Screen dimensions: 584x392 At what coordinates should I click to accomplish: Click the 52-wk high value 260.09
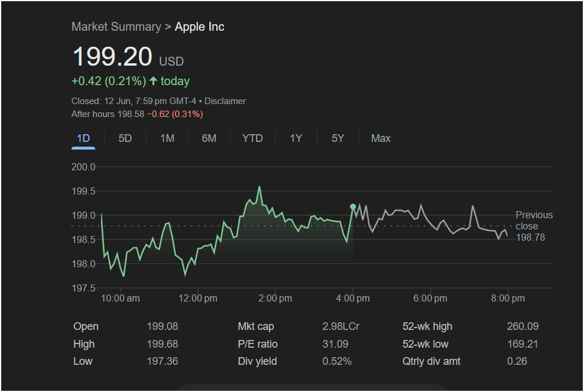[x=523, y=326]
